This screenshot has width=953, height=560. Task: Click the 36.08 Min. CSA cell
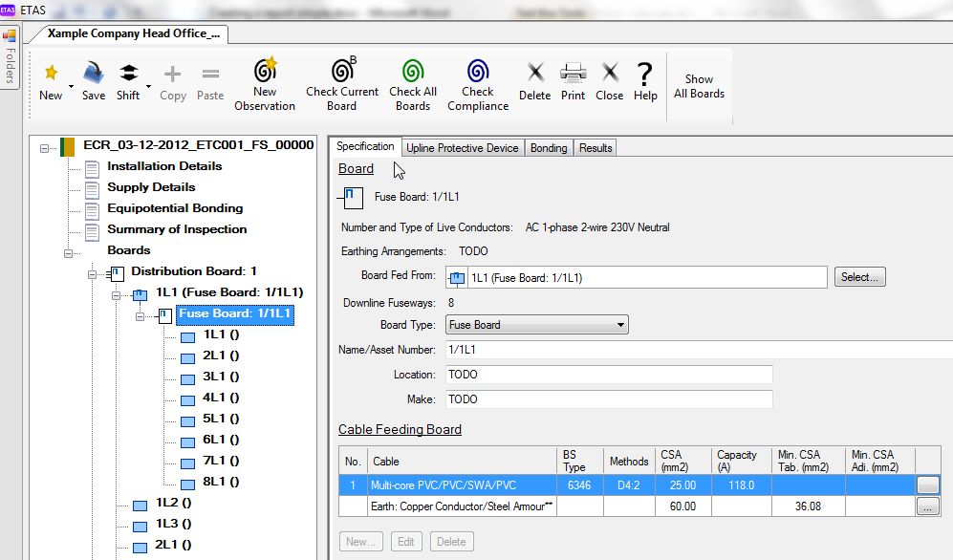808,506
